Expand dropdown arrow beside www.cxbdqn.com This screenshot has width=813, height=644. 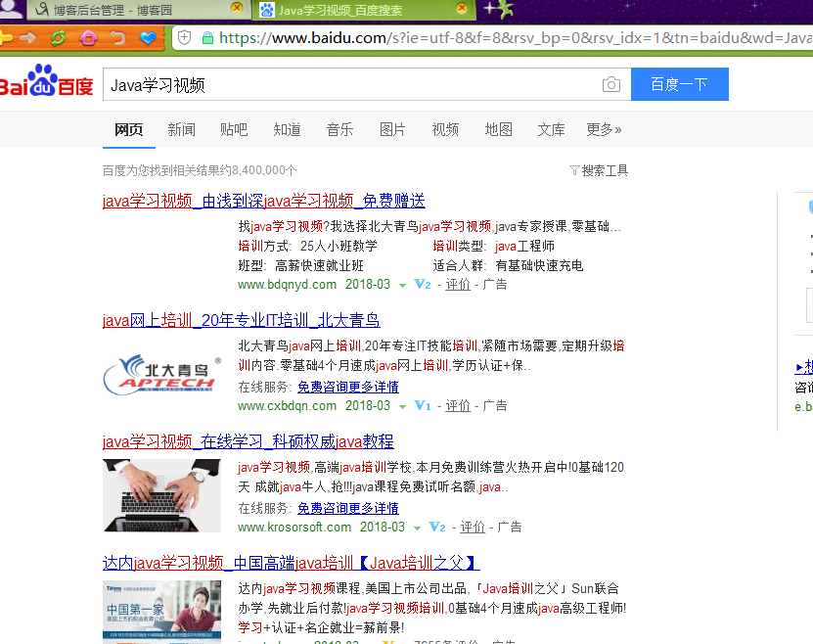pos(402,406)
